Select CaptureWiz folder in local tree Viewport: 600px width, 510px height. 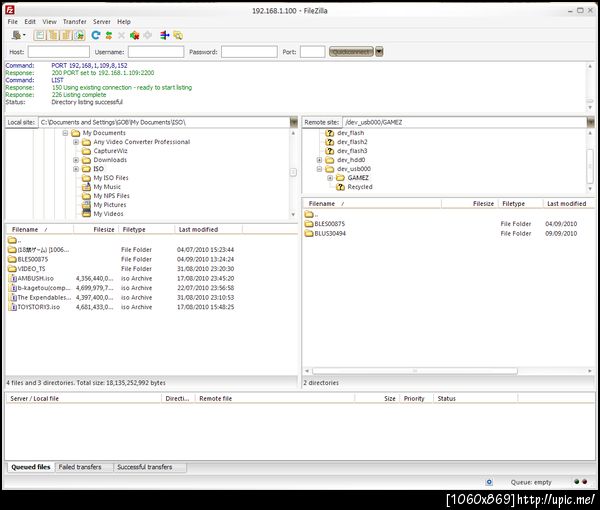click(x=110, y=151)
